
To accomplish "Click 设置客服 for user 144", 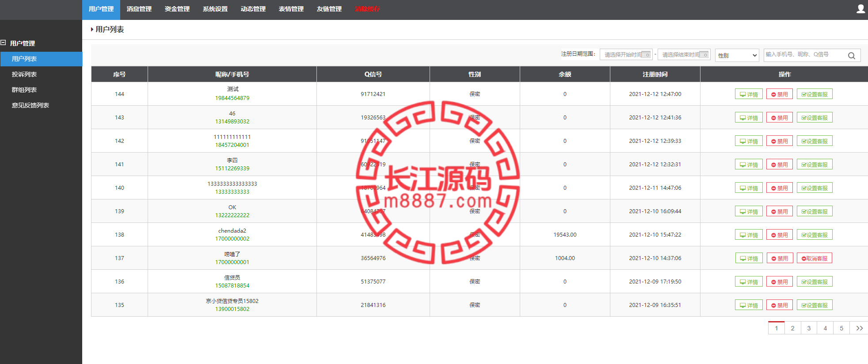I will 815,94.
